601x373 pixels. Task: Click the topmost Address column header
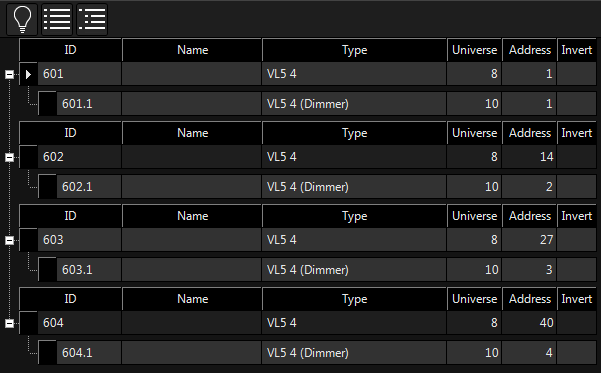pos(529,50)
